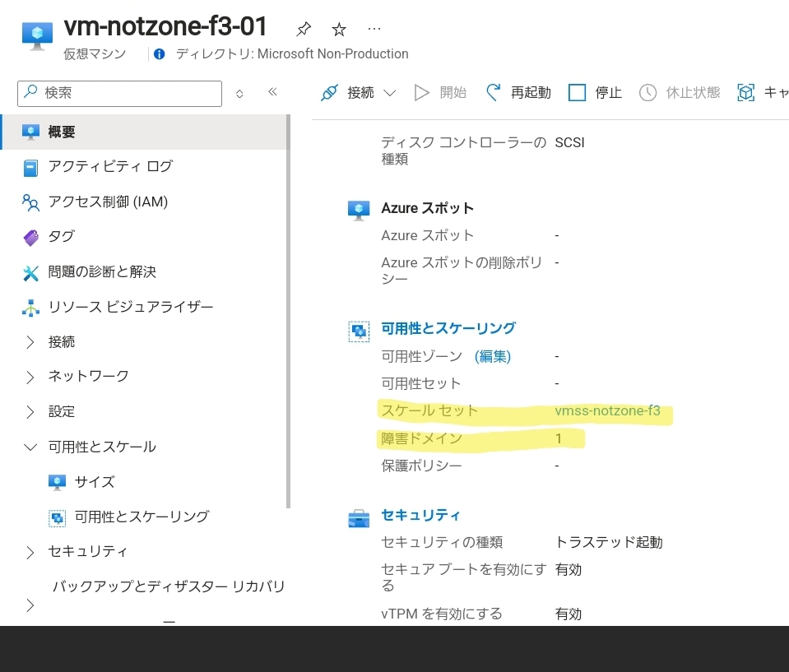Open the 概要 menu item
789x672 pixels.
[144, 132]
